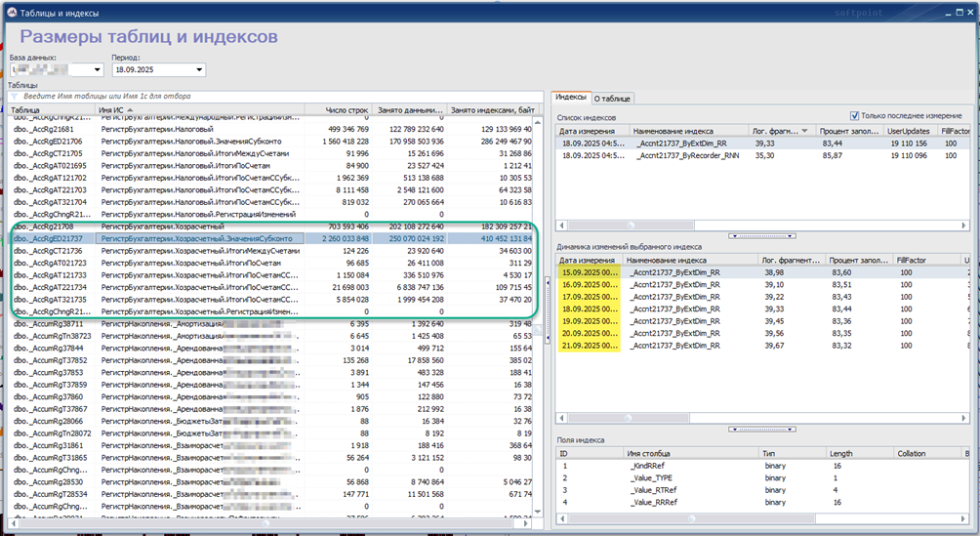Collapse vertical splitter between left and right panels
The image size is (980, 536).
546,309
